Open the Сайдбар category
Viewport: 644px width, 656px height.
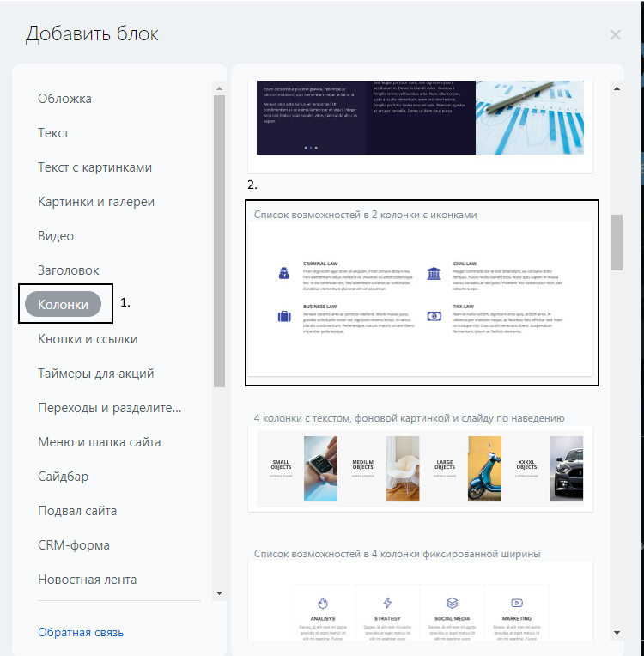63,476
